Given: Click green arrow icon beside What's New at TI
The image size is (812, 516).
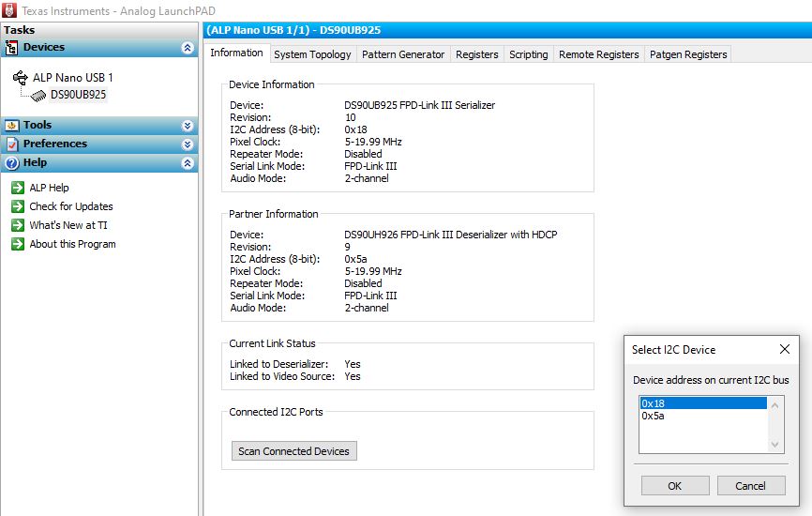Looking at the screenshot, I should [18, 225].
